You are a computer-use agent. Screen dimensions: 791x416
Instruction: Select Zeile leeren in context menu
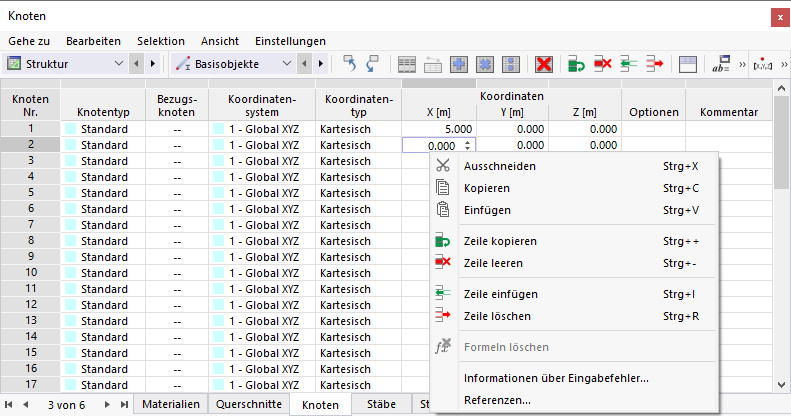(x=575, y=263)
